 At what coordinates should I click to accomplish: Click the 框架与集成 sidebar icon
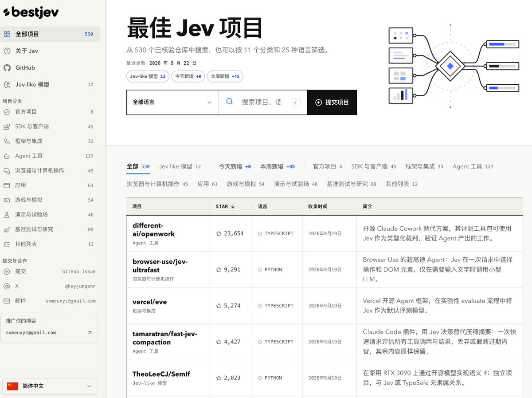coord(7,141)
